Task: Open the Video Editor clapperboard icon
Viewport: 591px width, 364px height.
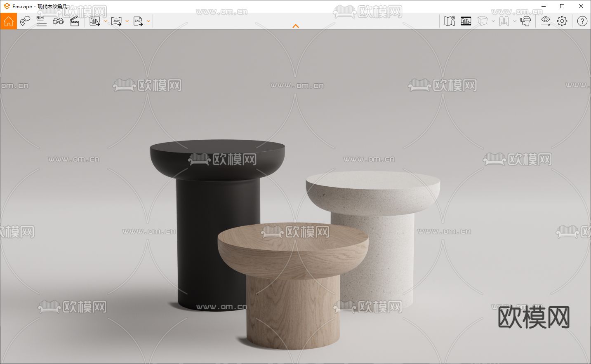Action: click(75, 21)
